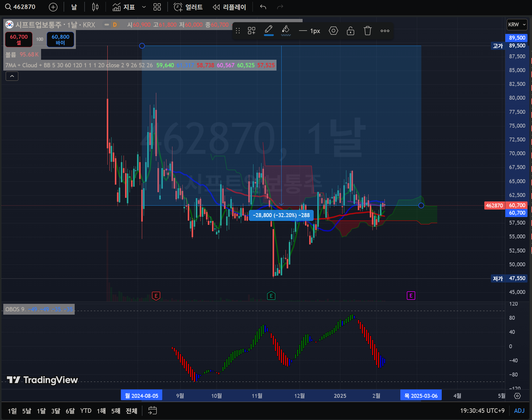Delete the drawing with trash icon
This screenshot has height=420, width=532.
coord(367,31)
